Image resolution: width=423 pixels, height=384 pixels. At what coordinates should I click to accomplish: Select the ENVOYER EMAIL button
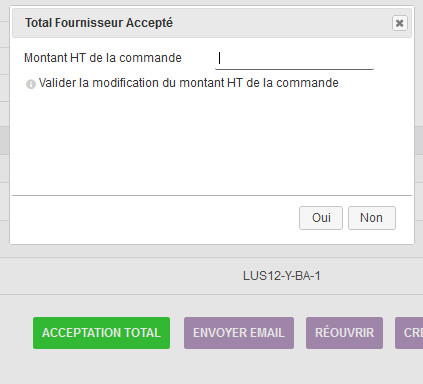[x=239, y=333]
